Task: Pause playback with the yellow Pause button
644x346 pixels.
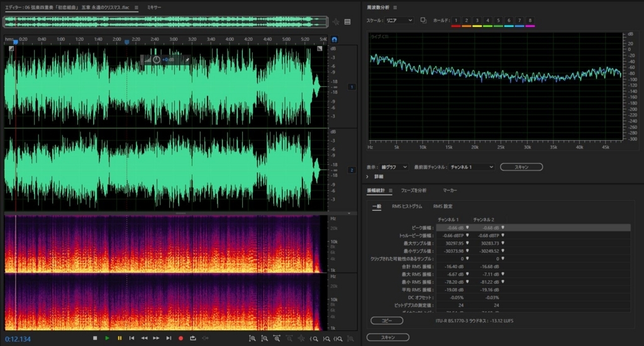Action: coord(119,338)
